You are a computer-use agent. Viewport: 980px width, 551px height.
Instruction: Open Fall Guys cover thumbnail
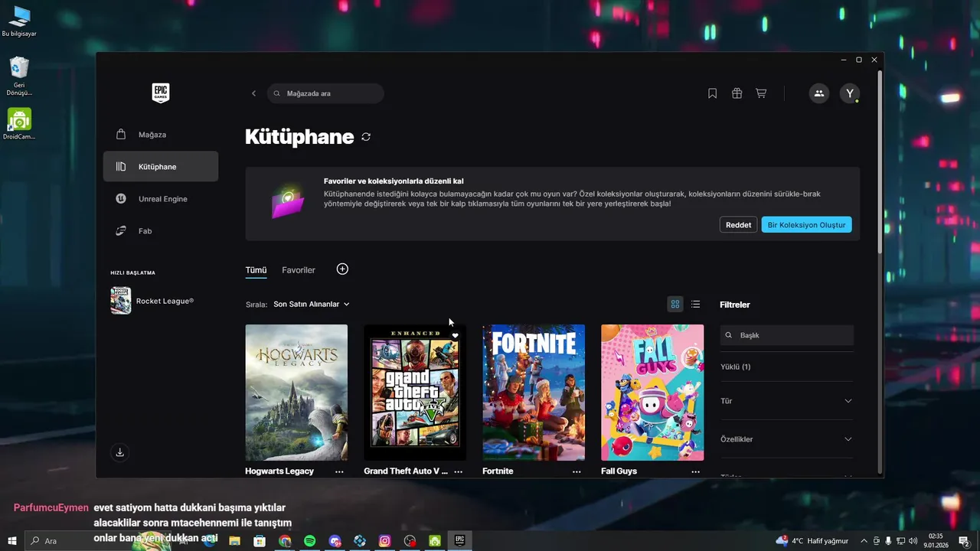point(652,393)
